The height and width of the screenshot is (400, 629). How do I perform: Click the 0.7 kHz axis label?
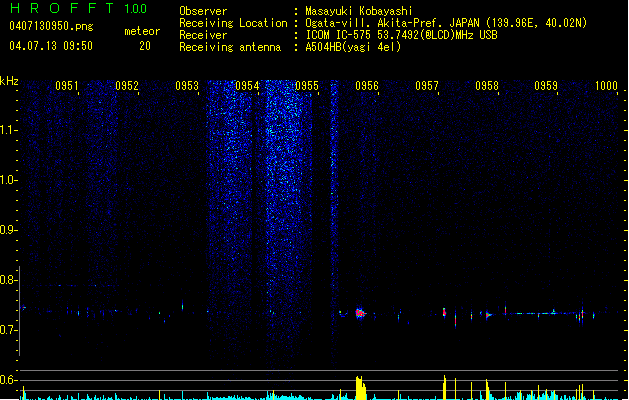tap(8, 330)
